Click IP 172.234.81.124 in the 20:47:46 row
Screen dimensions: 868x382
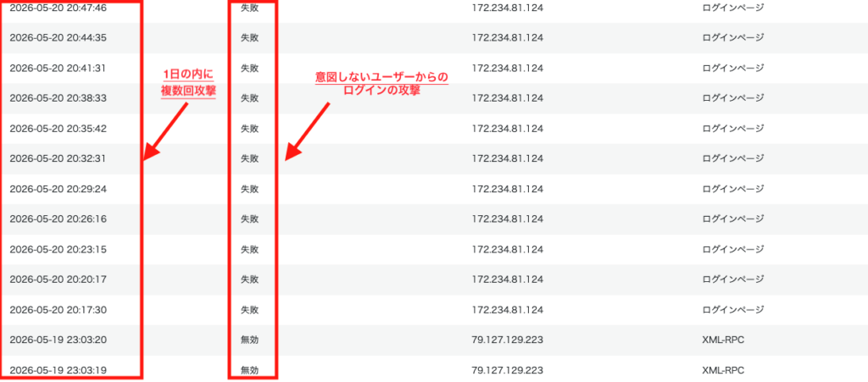(507, 8)
